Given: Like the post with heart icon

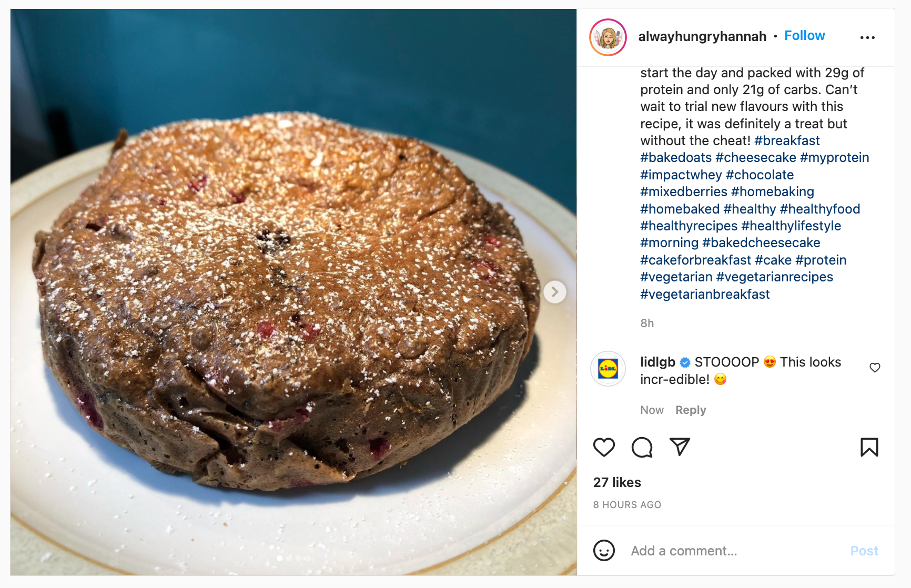Looking at the screenshot, I should [604, 447].
